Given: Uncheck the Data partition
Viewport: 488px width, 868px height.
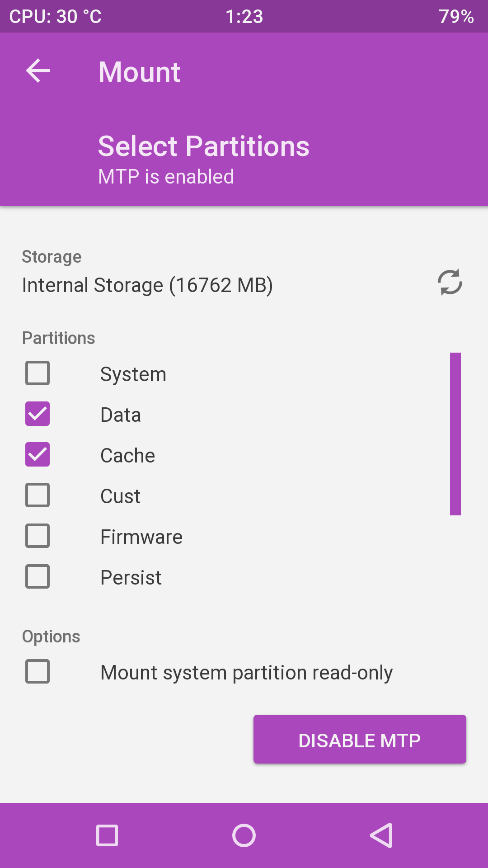Looking at the screenshot, I should 38,414.
